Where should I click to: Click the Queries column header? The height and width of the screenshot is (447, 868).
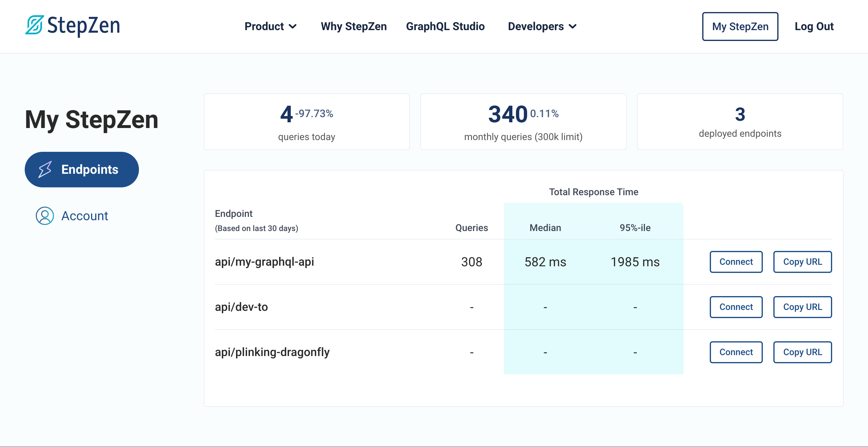click(471, 228)
